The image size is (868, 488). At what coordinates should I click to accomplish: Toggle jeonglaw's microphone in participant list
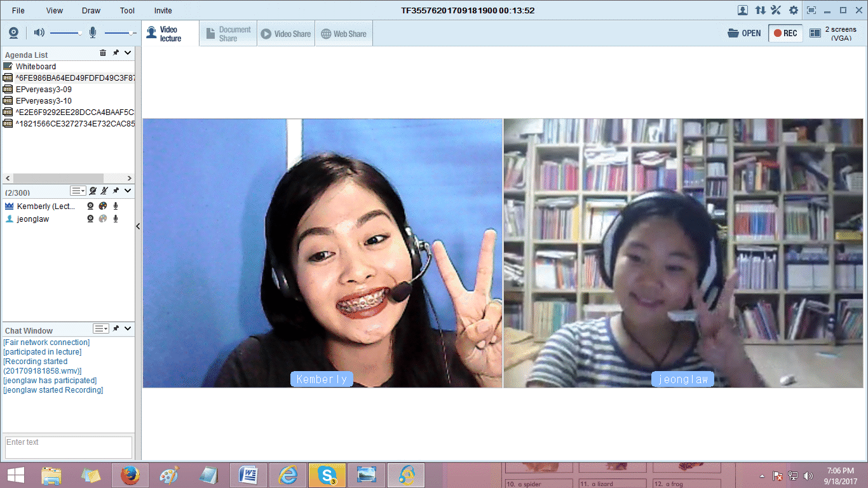[x=116, y=219]
